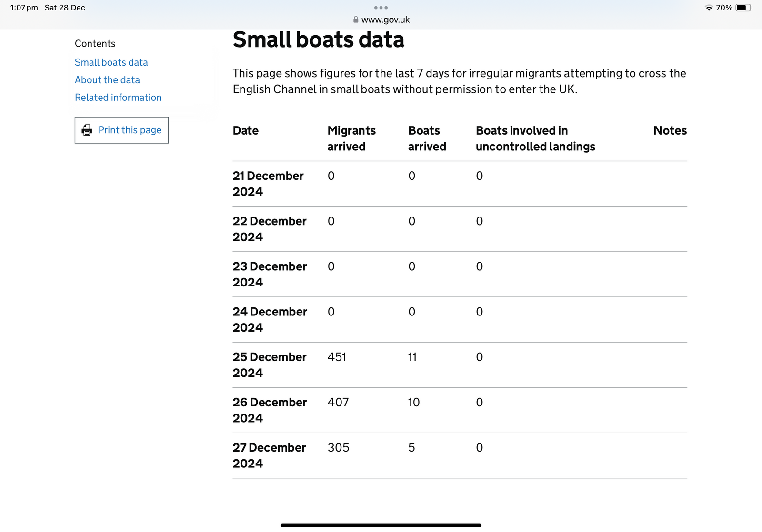The width and height of the screenshot is (762, 532).
Task: Tap the home indicator bar at bottom
Action: (381, 525)
